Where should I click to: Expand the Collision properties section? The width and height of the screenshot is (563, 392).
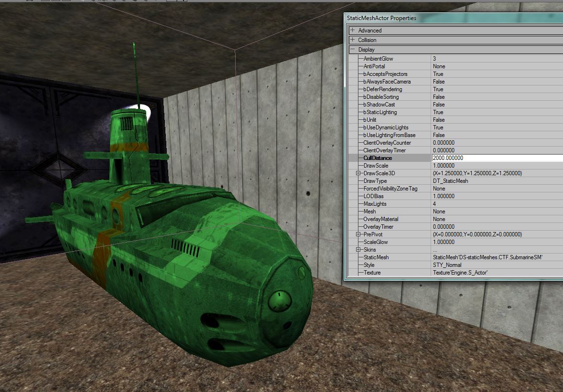pos(353,40)
